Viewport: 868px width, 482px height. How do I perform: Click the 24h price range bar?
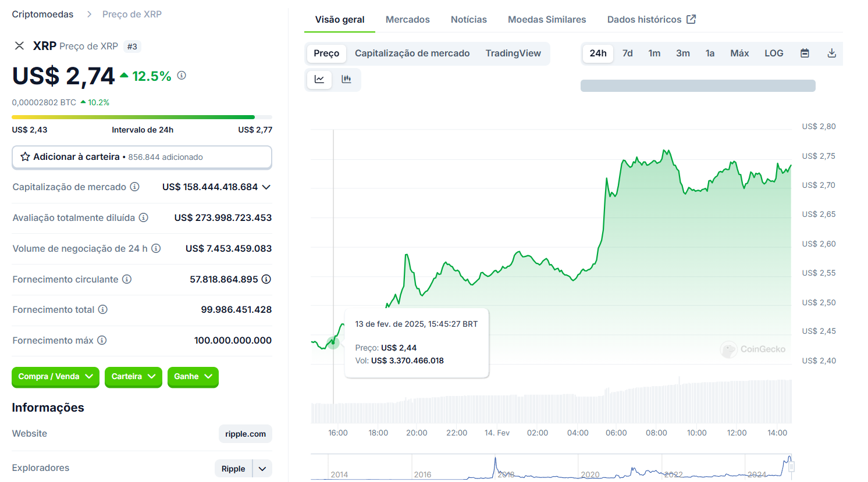(142, 117)
